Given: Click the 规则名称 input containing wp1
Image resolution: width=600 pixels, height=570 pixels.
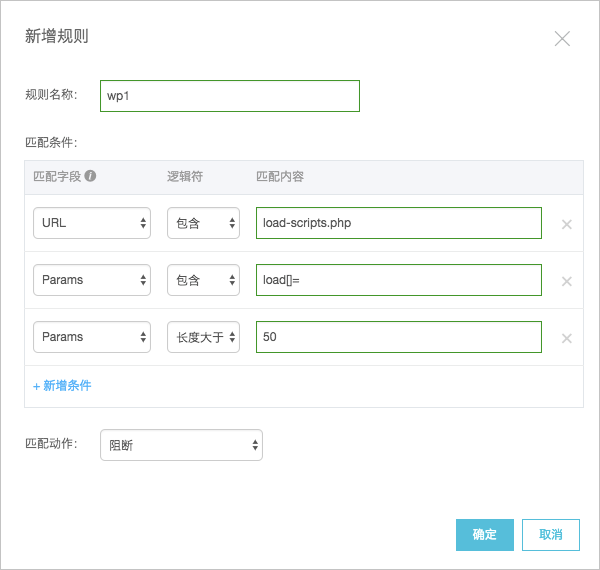Looking at the screenshot, I should point(230,96).
